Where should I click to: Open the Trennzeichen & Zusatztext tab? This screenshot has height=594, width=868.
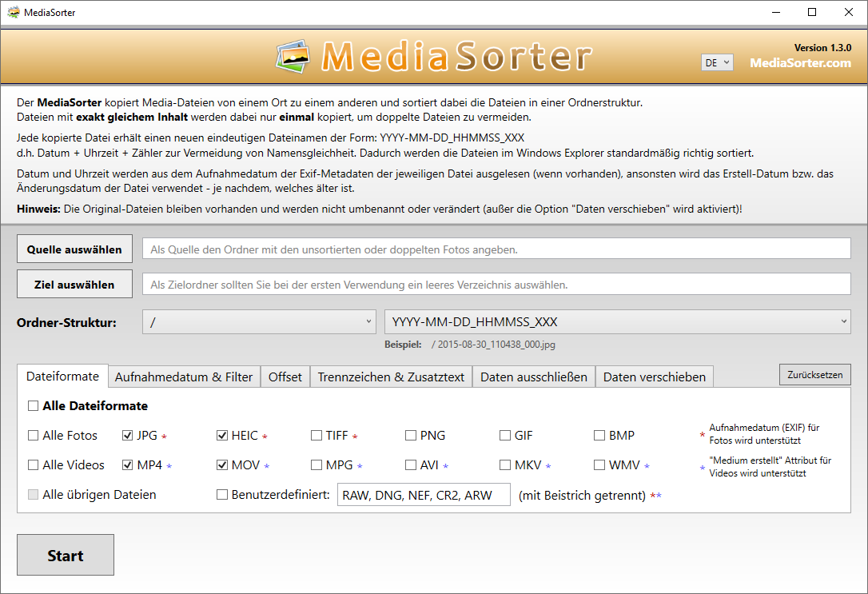pos(391,377)
